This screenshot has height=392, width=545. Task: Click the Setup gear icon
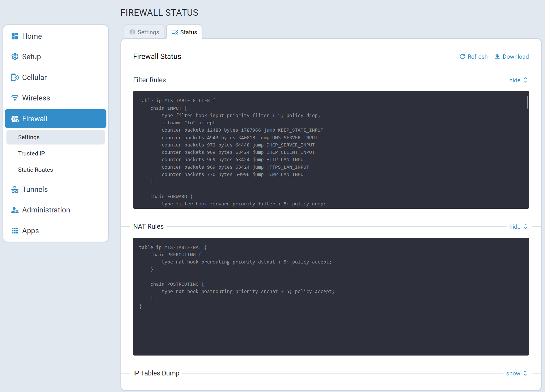click(15, 57)
